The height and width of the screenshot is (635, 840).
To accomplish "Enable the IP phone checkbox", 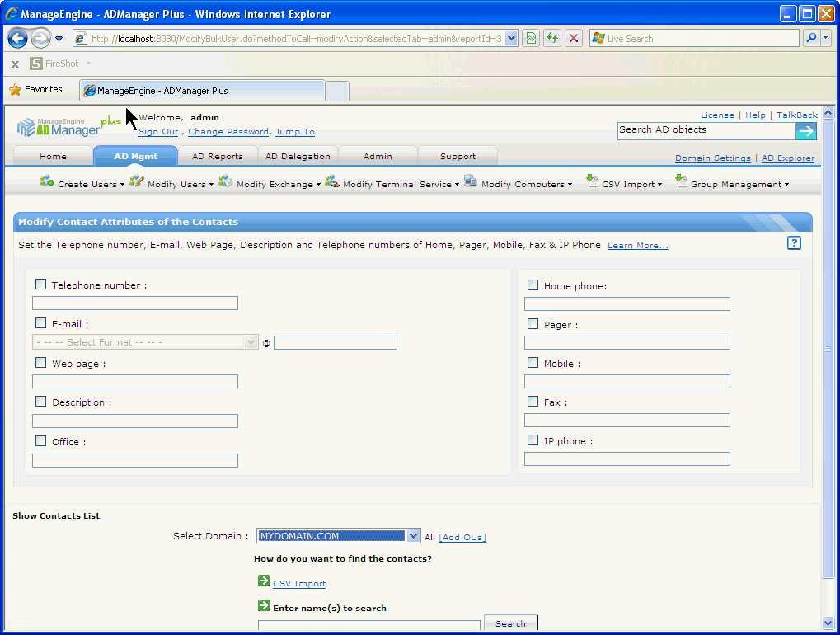I will tap(533, 440).
